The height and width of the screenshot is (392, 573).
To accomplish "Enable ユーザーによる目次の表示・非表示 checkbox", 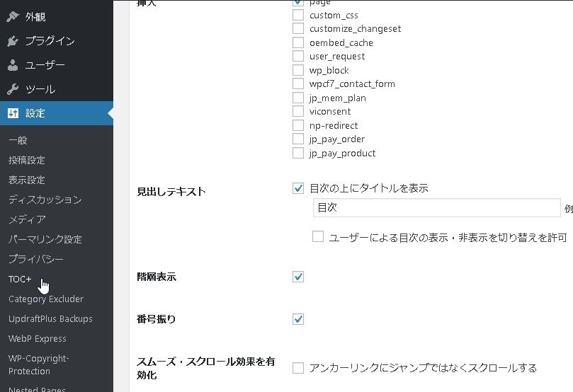I will [x=318, y=237].
